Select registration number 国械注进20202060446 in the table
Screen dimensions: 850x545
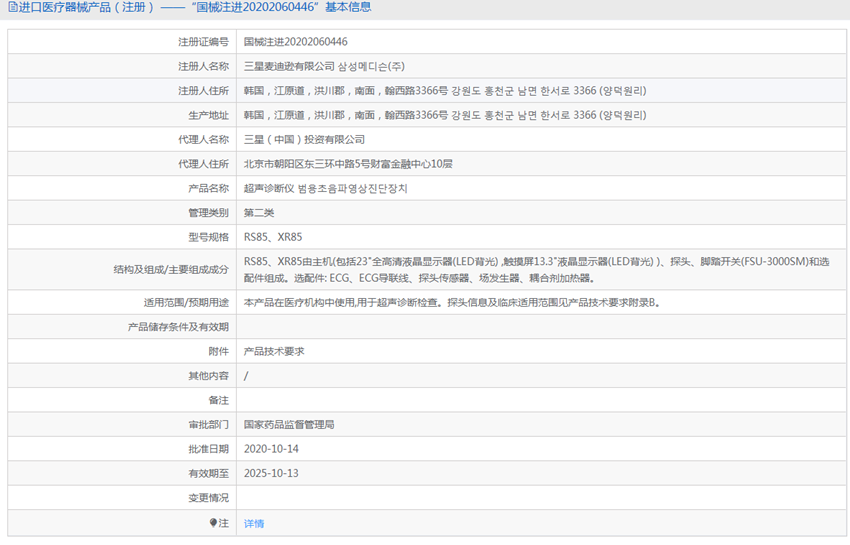coord(295,42)
